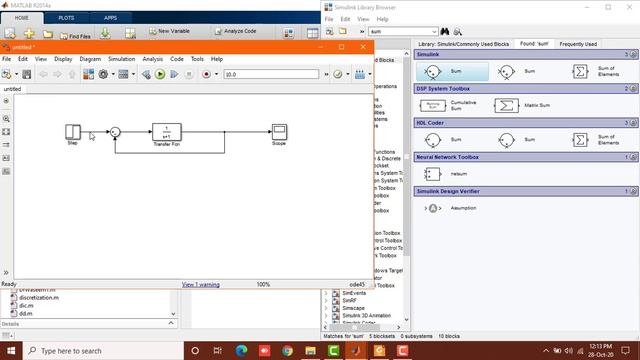Select the Matrix Sum block

click(522, 106)
